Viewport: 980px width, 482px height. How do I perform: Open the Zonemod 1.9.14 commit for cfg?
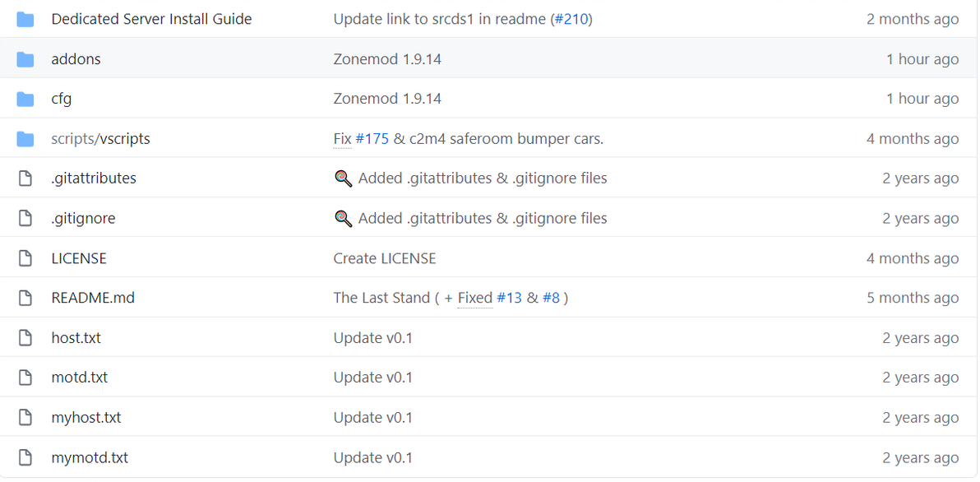pyautogui.click(x=386, y=99)
